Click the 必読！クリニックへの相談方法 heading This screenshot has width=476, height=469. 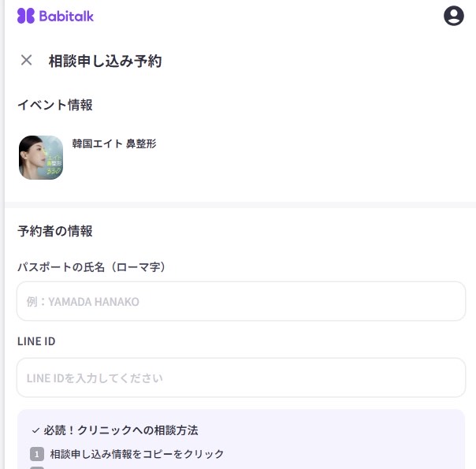pos(121,430)
